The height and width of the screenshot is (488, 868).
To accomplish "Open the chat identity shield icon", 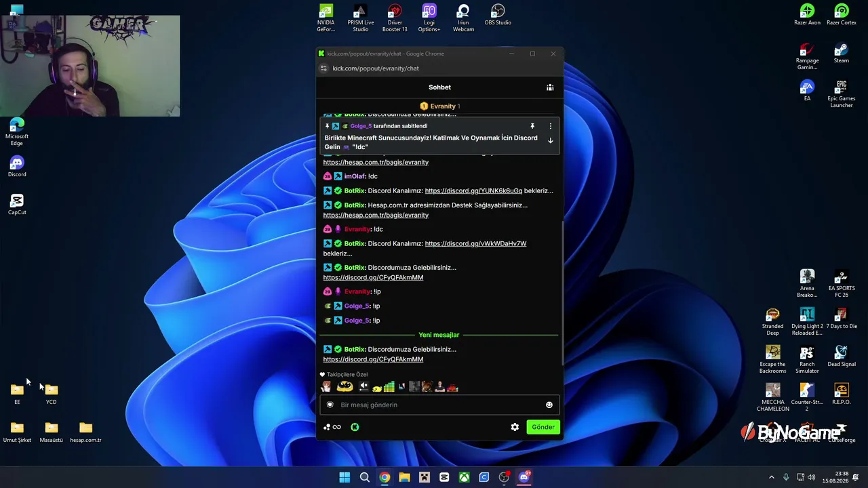I will coord(330,405).
